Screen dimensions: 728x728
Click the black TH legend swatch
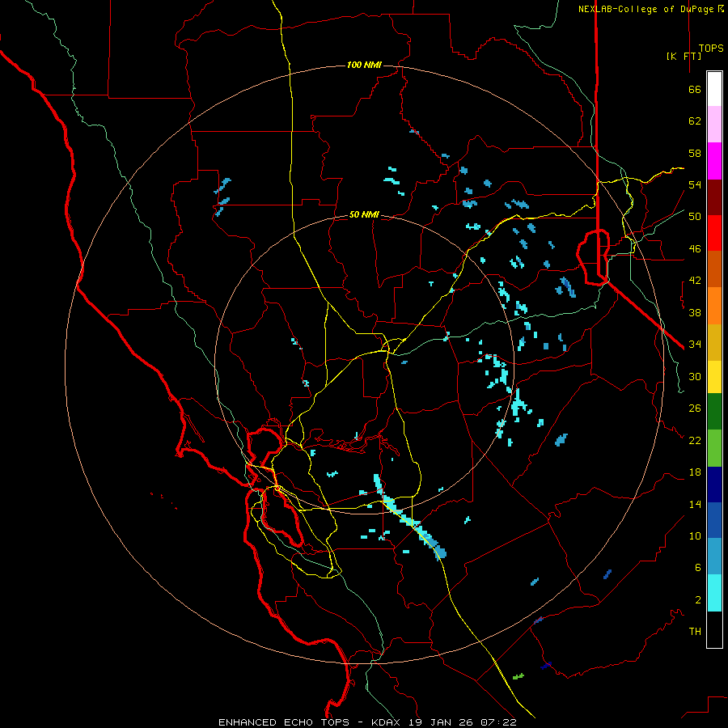pyautogui.click(x=714, y=629)
